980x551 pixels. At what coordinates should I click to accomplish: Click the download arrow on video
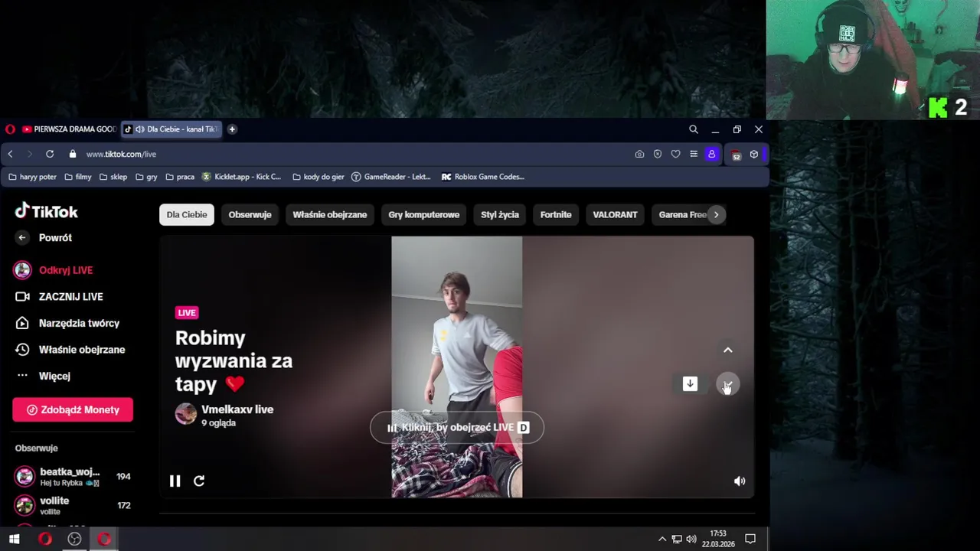tap(690, 383)
